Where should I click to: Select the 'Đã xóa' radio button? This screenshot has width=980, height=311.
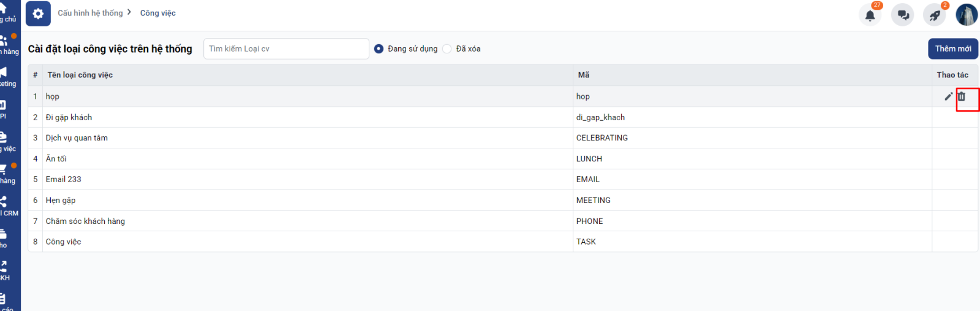coord(447,49)
